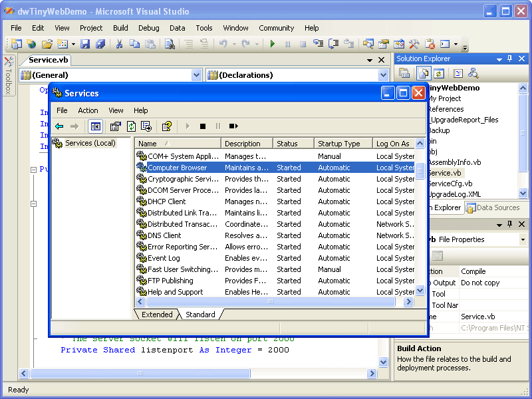Open File Properties object dropdown

(523, 239)
